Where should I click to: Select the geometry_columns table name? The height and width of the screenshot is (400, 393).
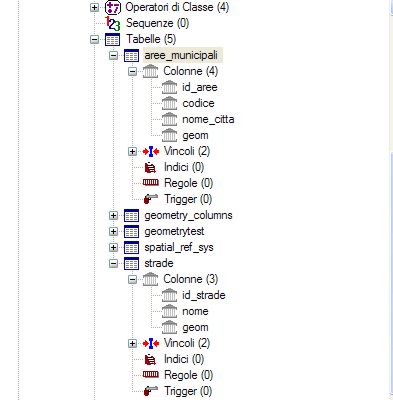tap(188, 216)
